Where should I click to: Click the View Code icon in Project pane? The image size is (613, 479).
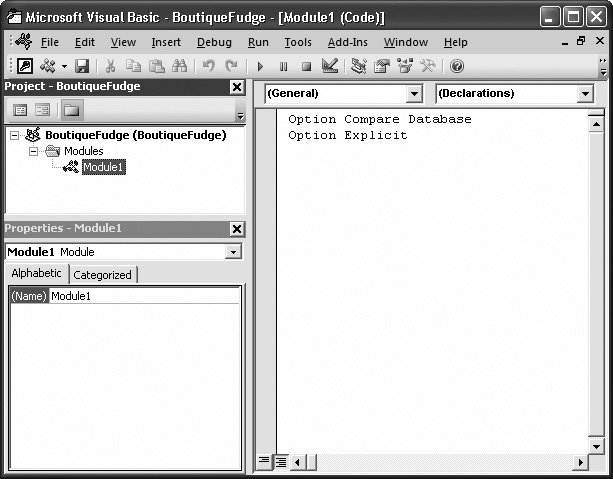tap(20, 110)
